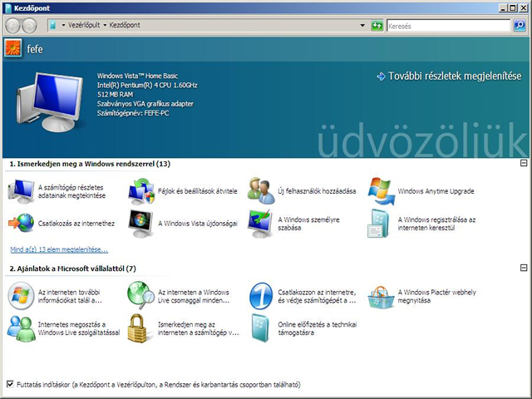
Task: Click the large computer monitor image
Action: 50,101
